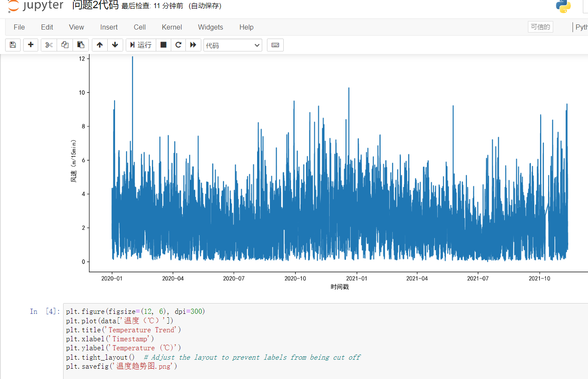Open the File menu
The height and width of the screenshot is (379, 588).
point(19,27)
